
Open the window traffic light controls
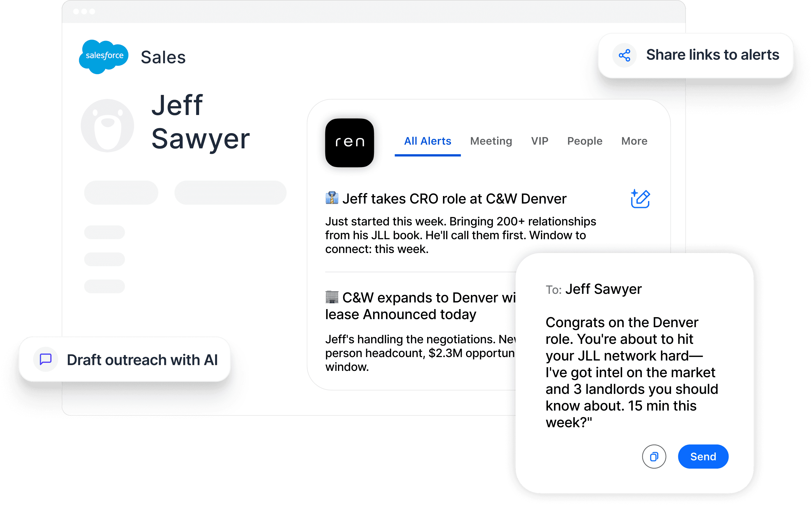[84, 12]
